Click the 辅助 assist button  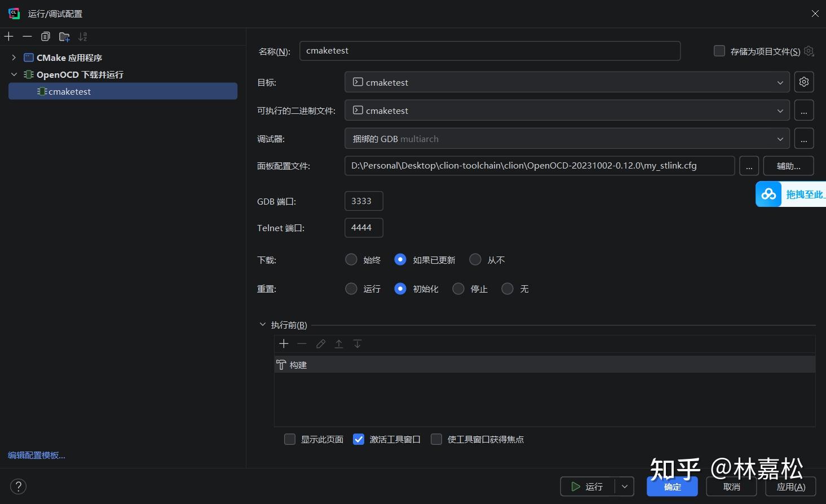[788, 166]
